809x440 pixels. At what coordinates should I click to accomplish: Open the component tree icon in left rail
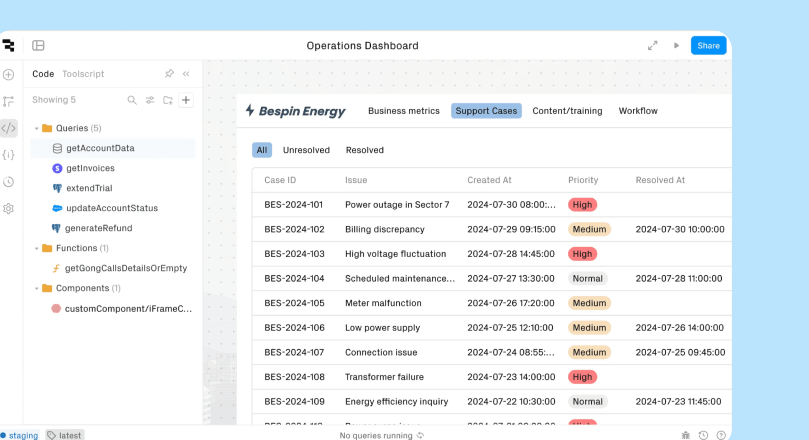(x=9, y=101)
